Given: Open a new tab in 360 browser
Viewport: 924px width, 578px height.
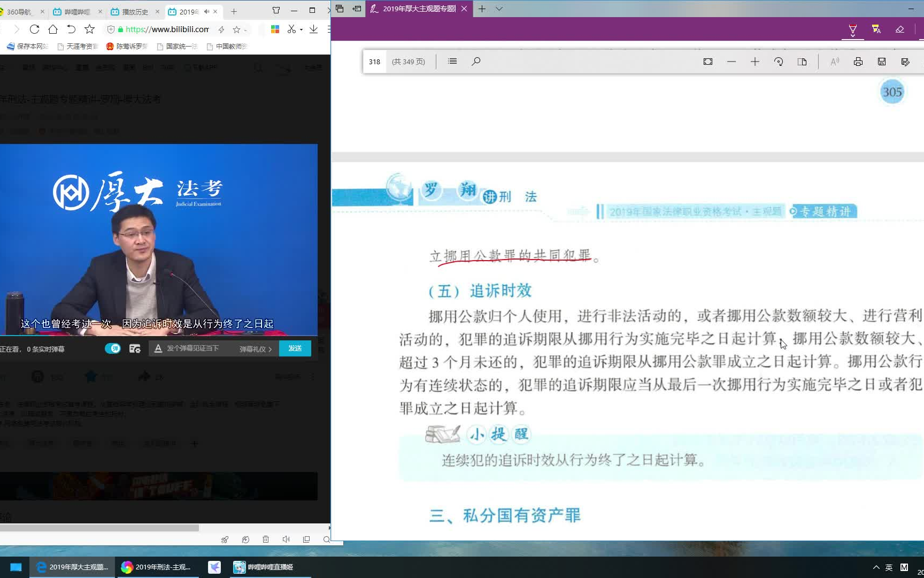Looking at the screenshot, I should coord(234,11).
